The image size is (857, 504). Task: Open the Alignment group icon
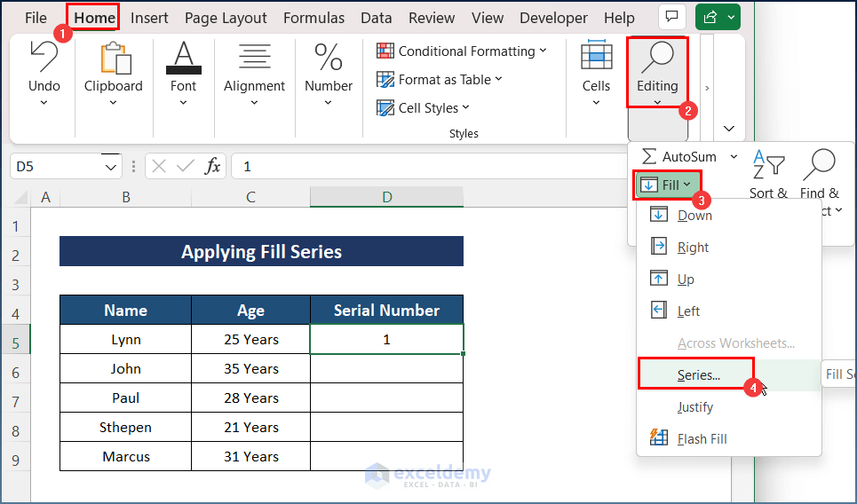pos(255,57)
